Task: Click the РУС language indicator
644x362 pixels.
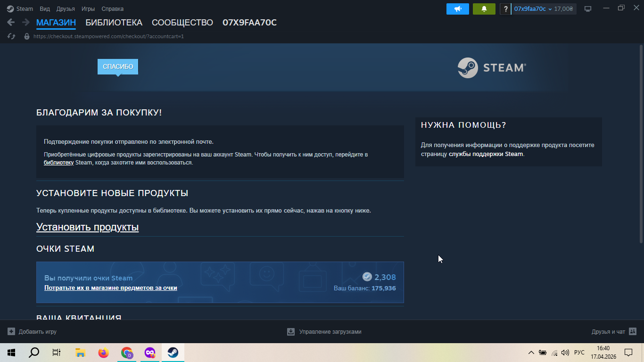Action: [579, 353]
